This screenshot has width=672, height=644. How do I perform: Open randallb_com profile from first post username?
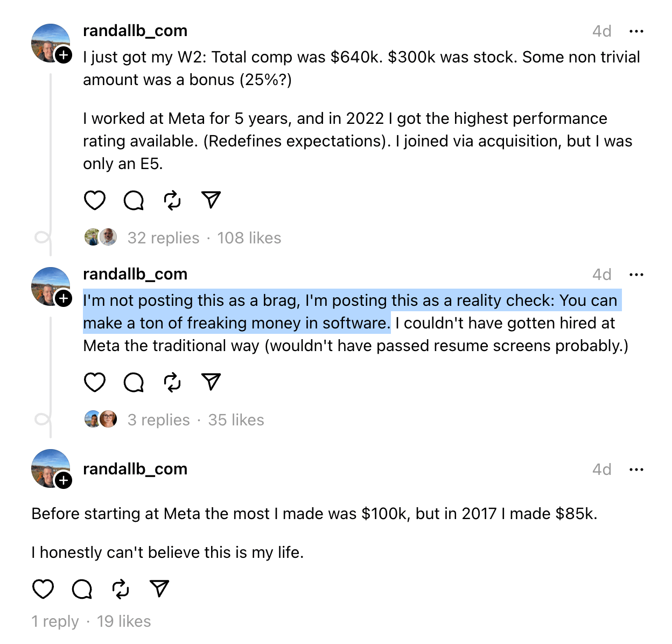[x=135, y=31]
